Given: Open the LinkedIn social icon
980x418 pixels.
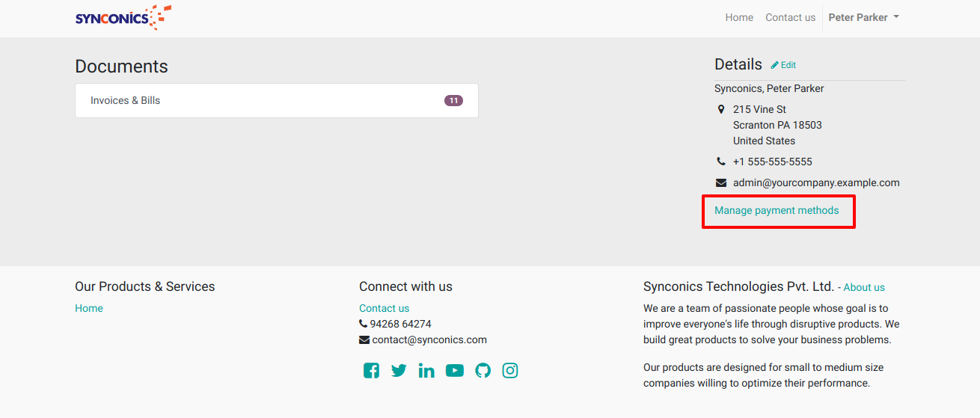Looking at the screenshot, I should tap(426, 370).
